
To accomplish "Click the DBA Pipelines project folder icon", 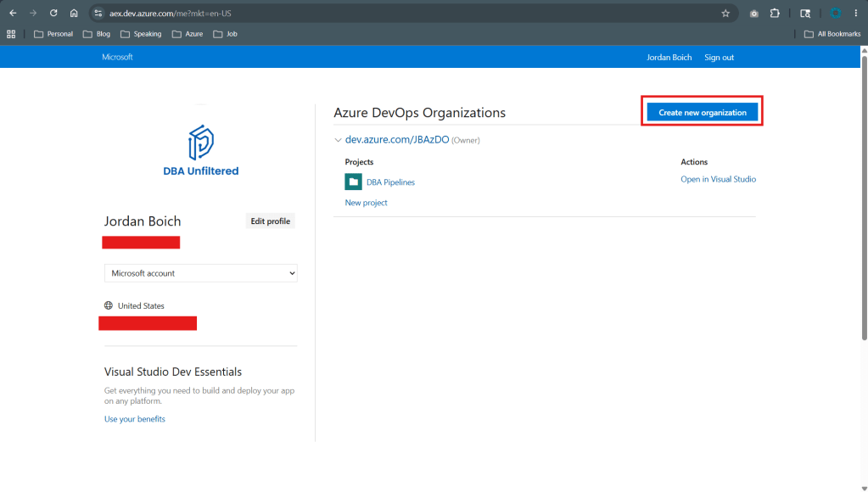I will pyautogui.click(x=353, y=182).
